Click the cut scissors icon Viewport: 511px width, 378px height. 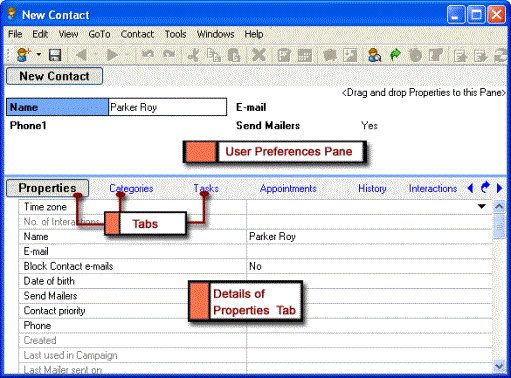click(x=193, y=55)
